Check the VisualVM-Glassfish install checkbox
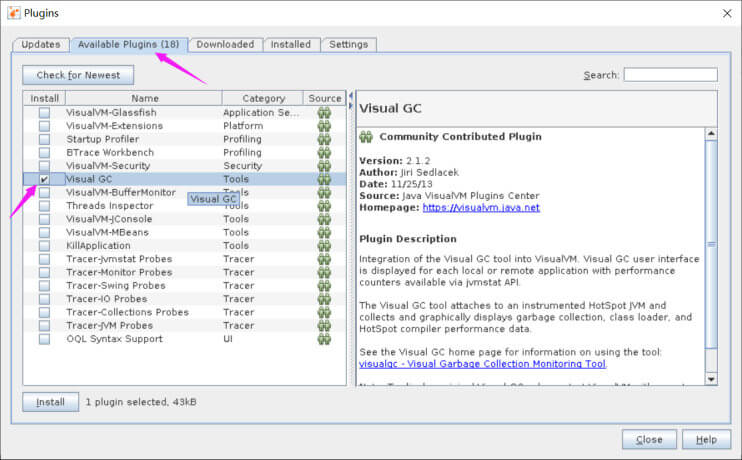 click(44, 113)
